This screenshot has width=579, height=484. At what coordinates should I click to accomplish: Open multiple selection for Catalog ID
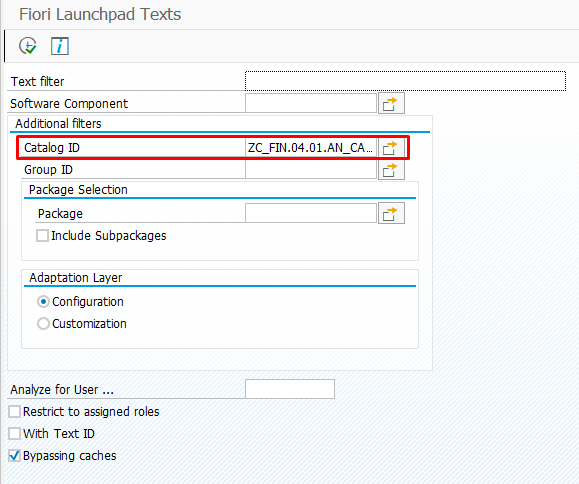[x=391, y=148]
